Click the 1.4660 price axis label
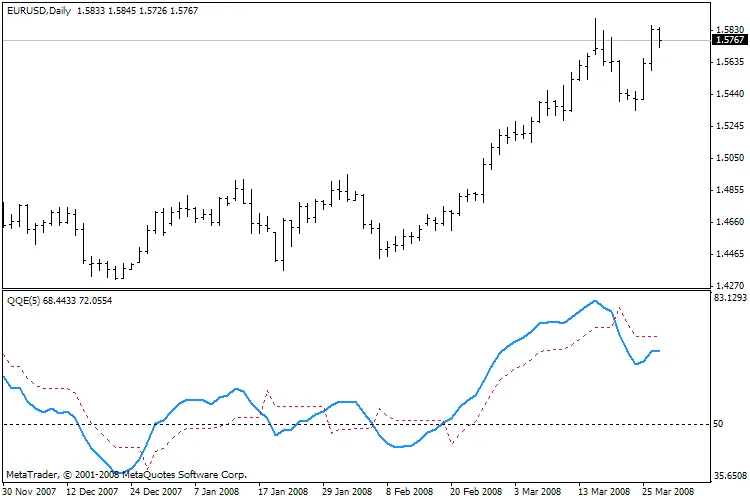 729,222
